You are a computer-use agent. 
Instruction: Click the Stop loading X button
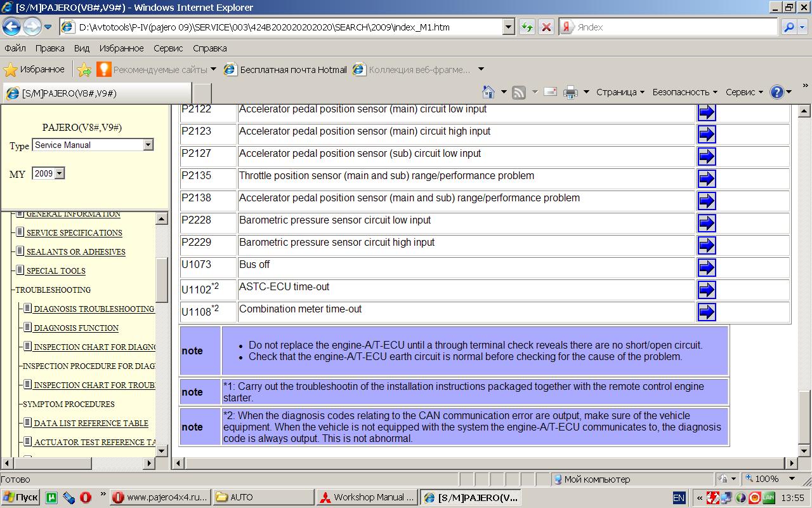point(546,27)
